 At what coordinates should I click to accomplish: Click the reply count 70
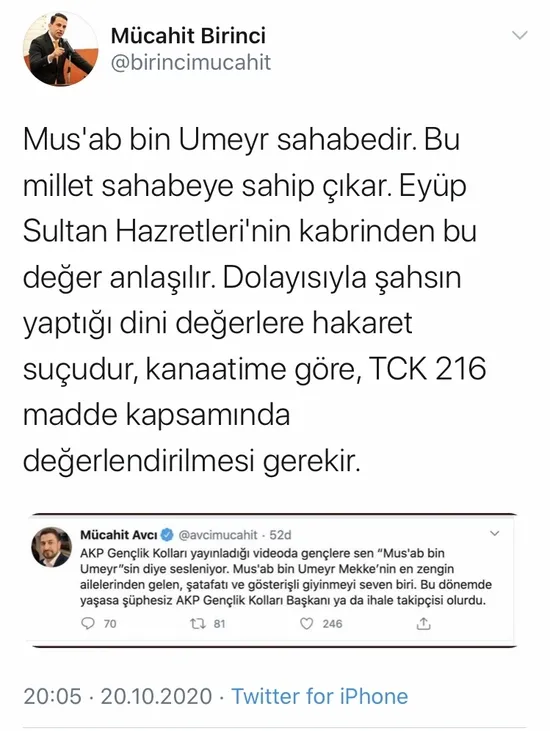click(x=110, y=624)
